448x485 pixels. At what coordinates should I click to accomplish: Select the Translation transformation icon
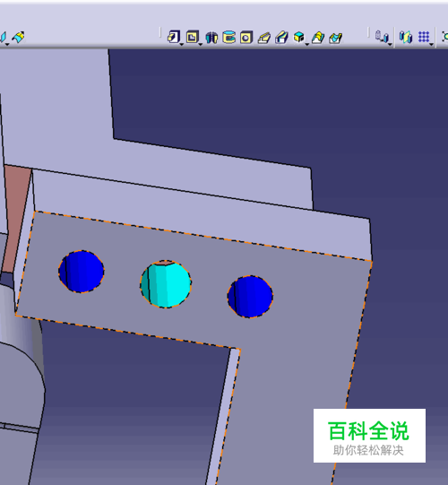382,37
